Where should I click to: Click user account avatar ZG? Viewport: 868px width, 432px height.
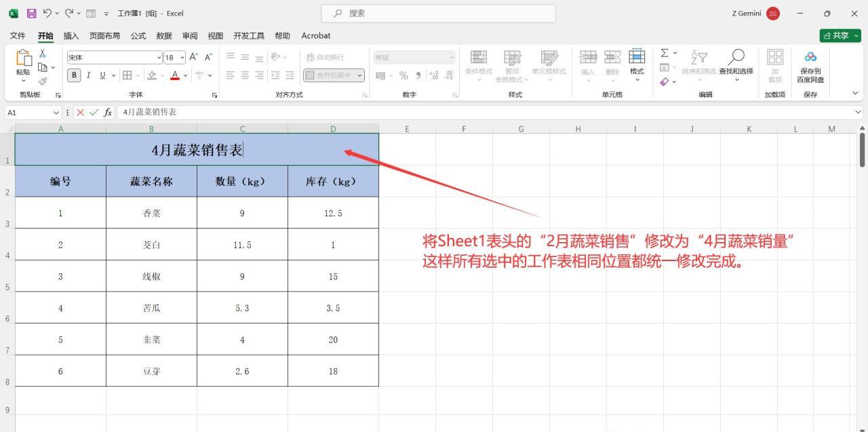(x=773, y=13)
